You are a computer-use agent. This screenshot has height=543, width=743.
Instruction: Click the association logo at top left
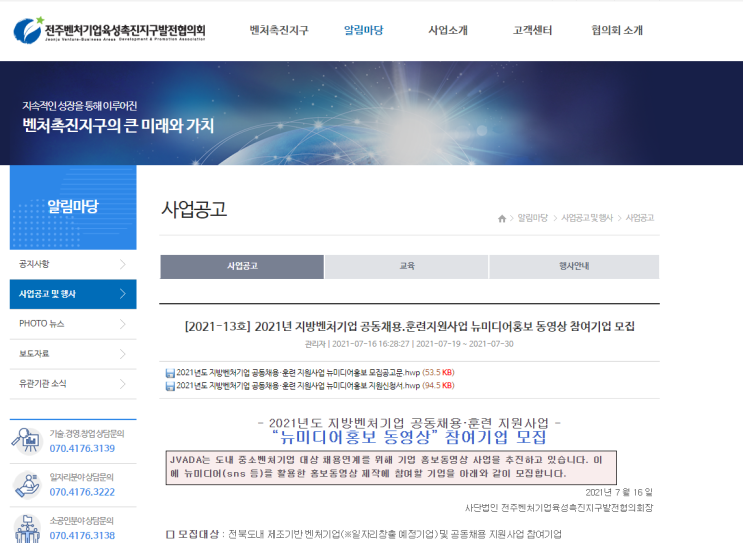(109, 30)
